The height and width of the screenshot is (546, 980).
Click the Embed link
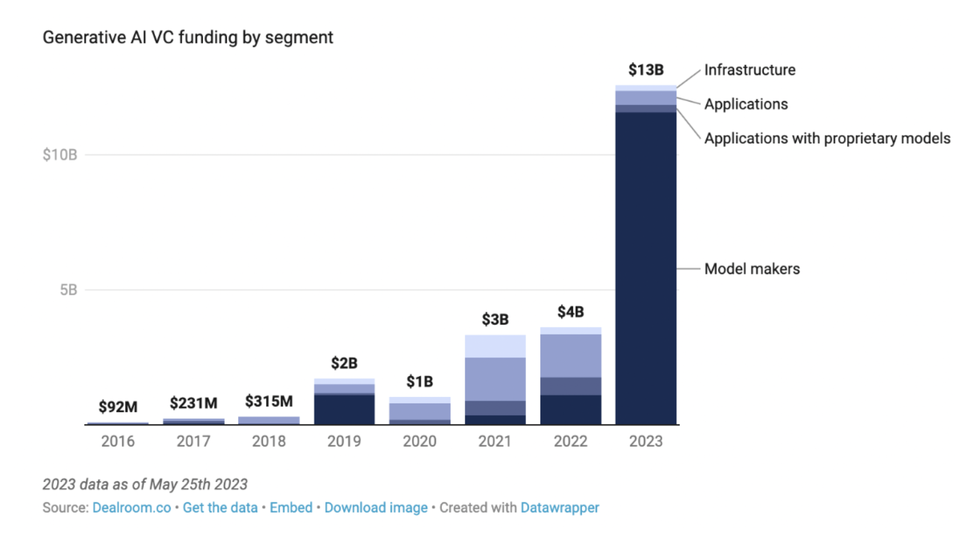291,507
